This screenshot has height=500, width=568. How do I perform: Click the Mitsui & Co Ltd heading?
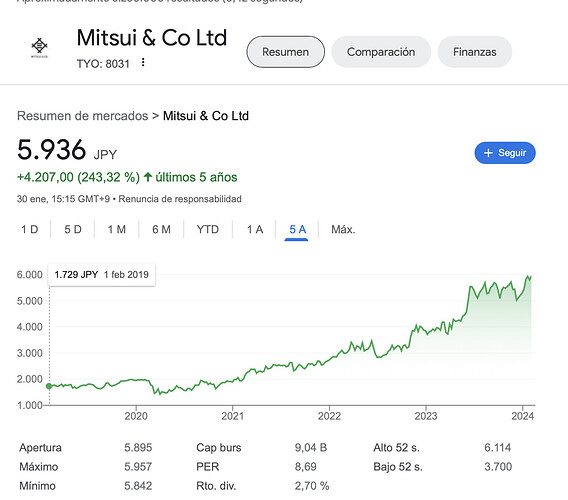[x=152, y=38]
